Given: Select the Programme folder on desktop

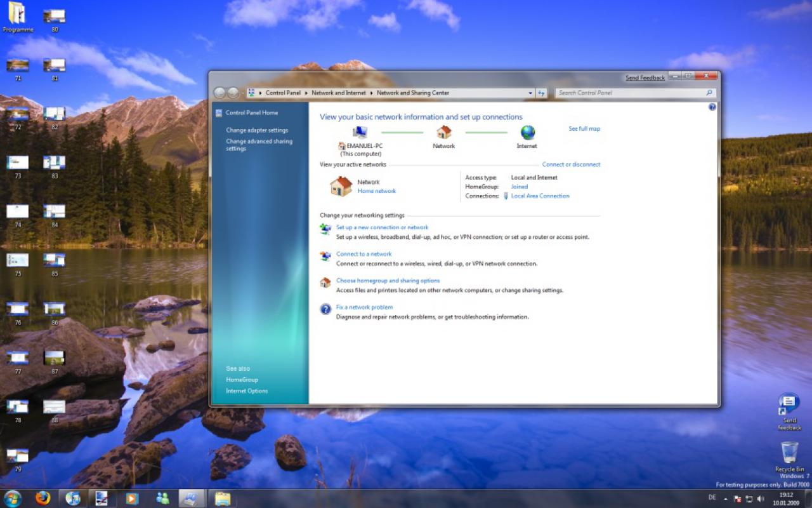Looking at the screenshot, I should [17, 18].
